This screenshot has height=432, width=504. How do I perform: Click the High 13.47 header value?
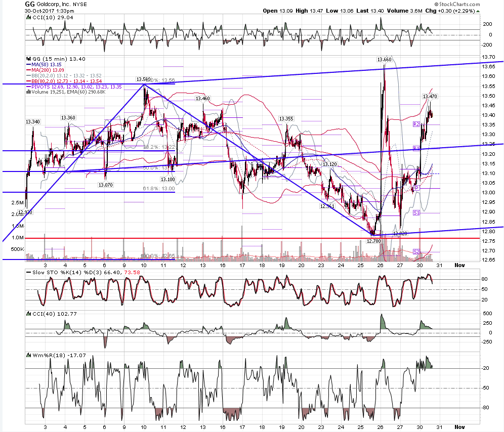(309, 11)
